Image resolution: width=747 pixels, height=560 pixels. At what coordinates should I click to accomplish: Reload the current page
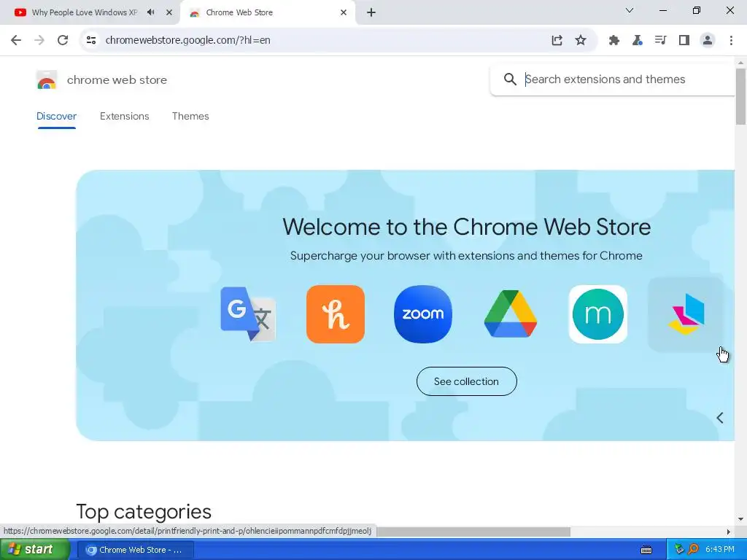click(63, 40)
